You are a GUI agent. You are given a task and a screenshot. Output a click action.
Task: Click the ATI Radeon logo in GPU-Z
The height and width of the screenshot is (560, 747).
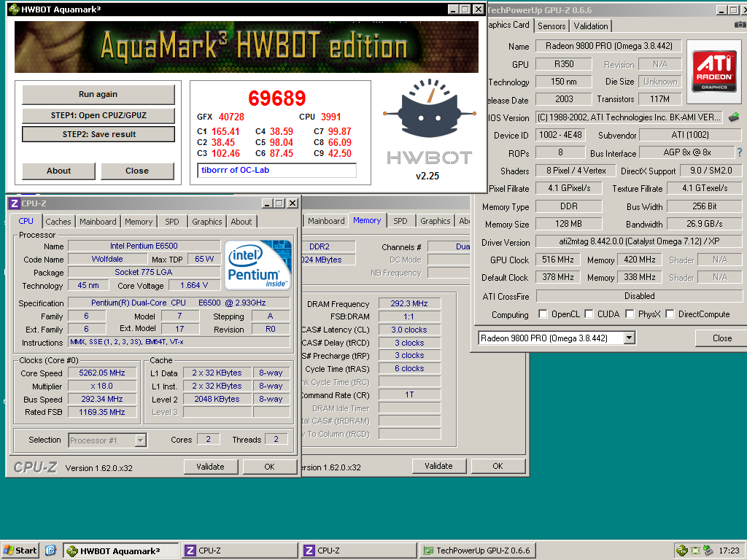pos(713,72)
